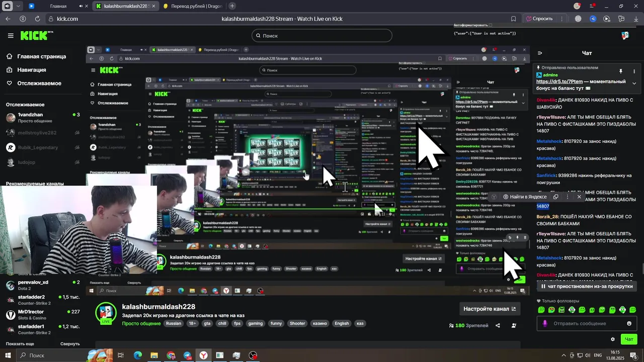Select the 'казино' stream tag
644x362 pixels.
point(319,323)
